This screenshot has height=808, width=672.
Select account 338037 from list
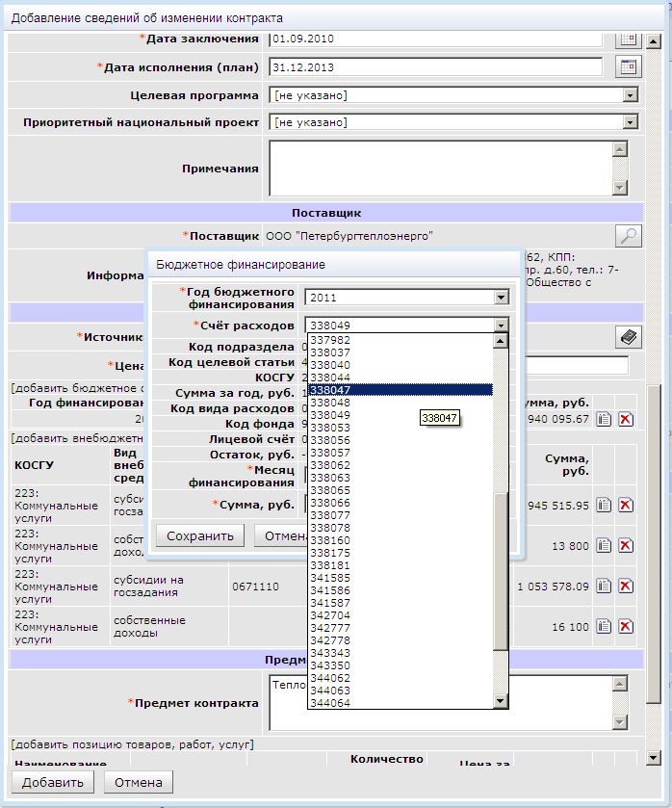click(401, 352)
